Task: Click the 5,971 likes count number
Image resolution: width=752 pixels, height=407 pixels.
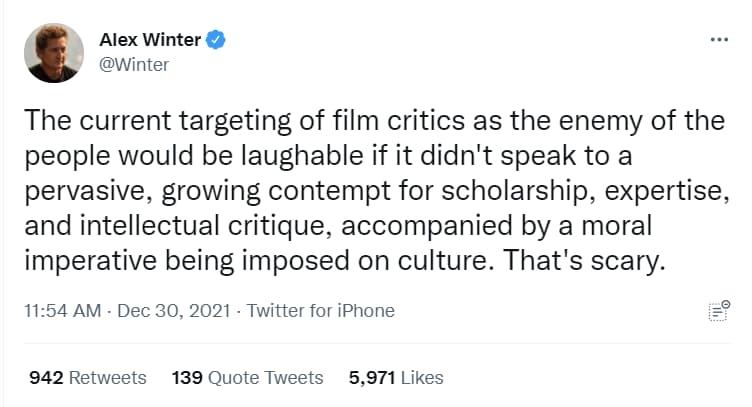Action: coord(372,378)
